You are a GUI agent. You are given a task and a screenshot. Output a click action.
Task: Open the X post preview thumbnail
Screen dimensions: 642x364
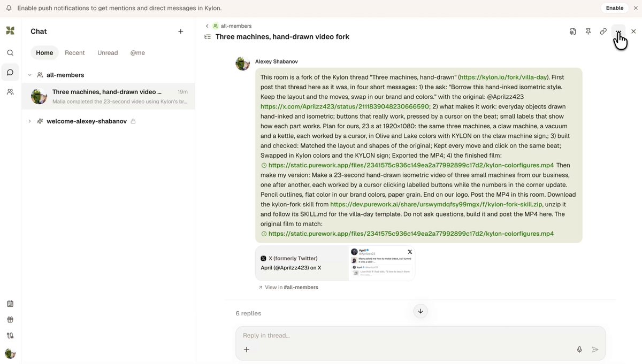[x=381, y=263]
